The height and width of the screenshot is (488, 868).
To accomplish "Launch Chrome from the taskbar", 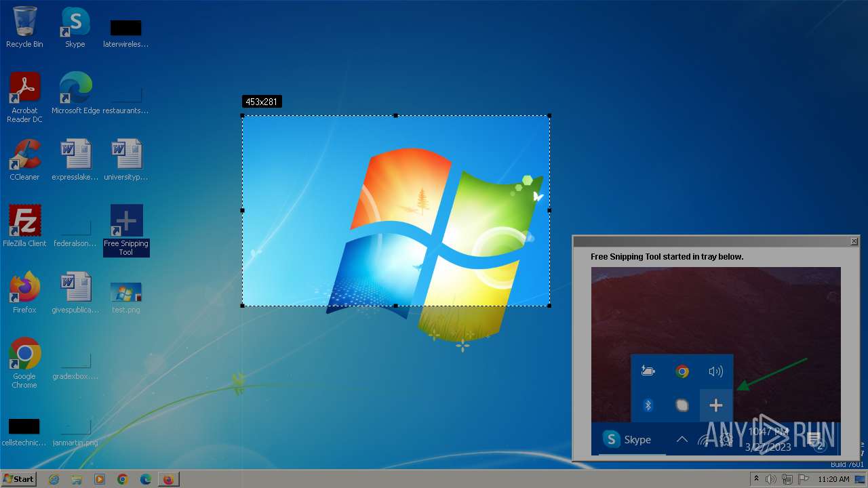I will coord(123,479).
